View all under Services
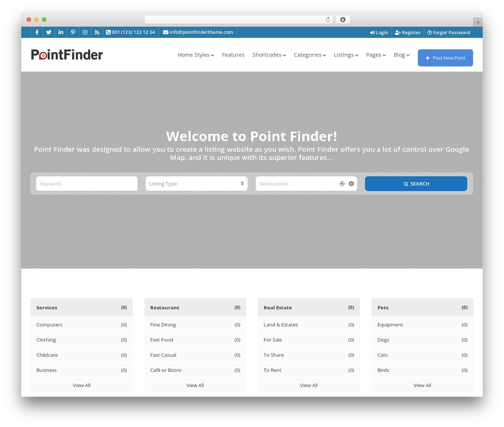 pyautogui.click(x=82, y=385)
